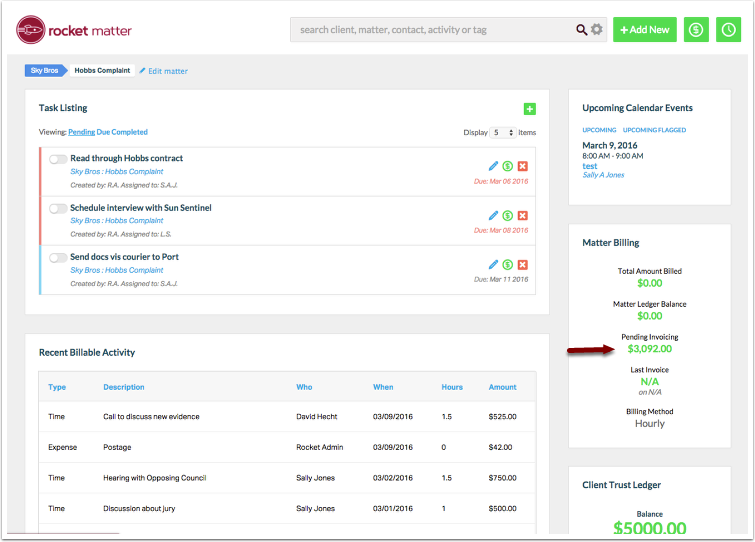Open Sky Bros : Hobbs Complaint under Read through Hobbs
The height and width of the screenshot is (542, 755).
tap(117, 172)
